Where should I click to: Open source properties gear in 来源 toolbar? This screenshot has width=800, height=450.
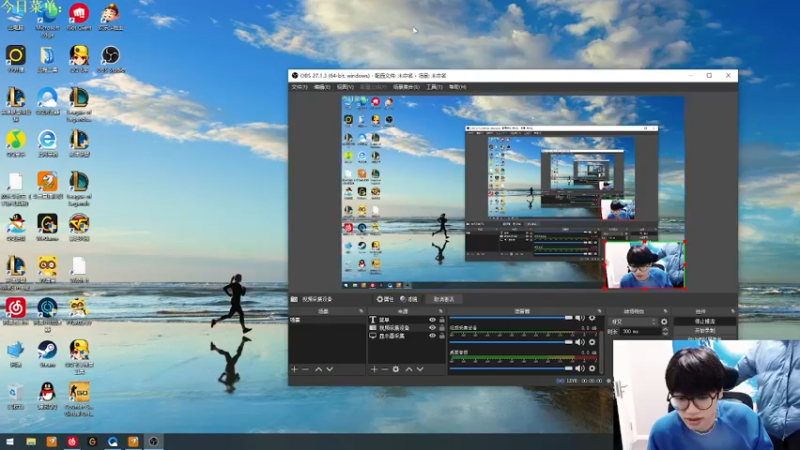pos(396,369)
